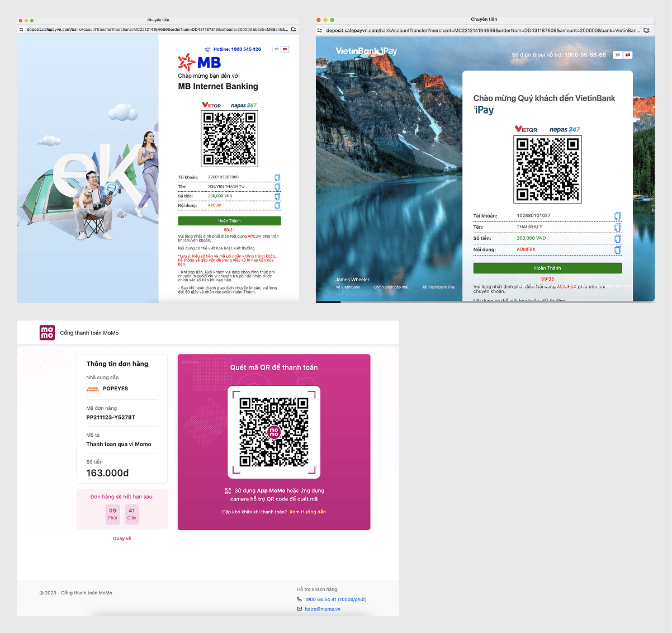The width and height of the screenshot is (672, 633).
Task: Click the mail icon beside hotro@momo.vn
Action: (x=300, y=609)
